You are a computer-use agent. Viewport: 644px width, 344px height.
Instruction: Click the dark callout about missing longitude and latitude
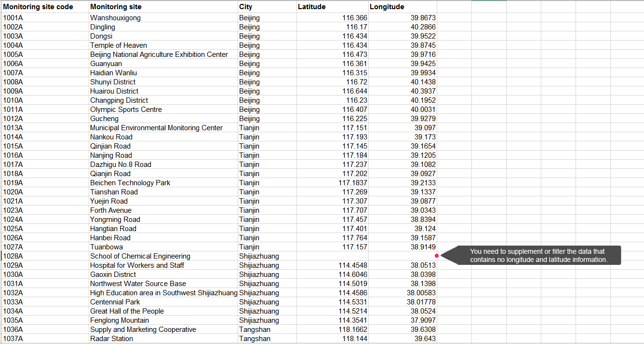(x=538, y=256)
